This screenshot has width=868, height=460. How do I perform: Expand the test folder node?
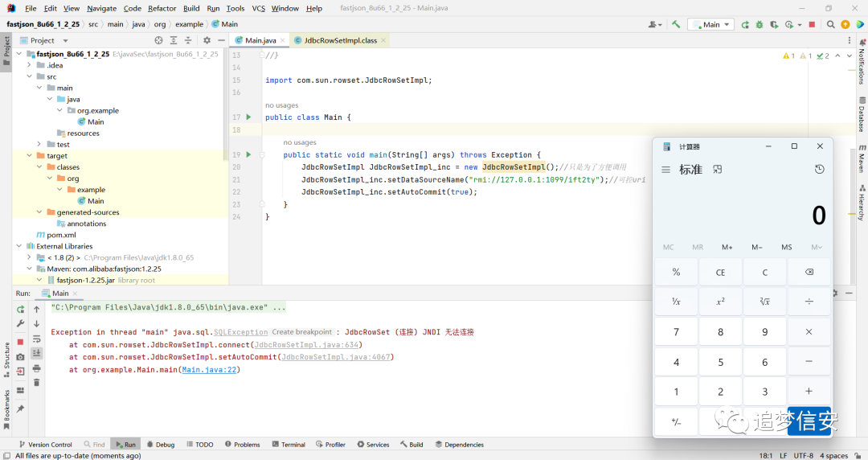pos(39,144)
